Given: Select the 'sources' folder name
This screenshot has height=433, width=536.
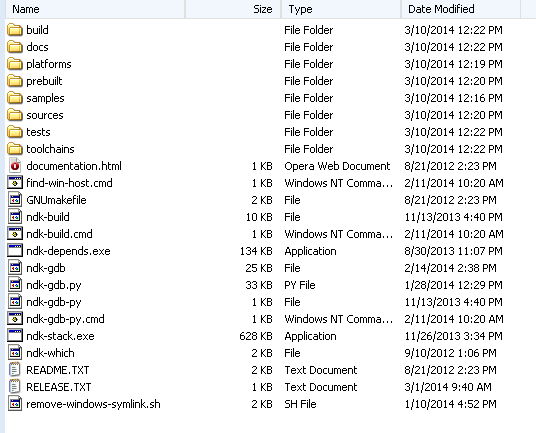Looking at the screenshot, I should [45, 115].
